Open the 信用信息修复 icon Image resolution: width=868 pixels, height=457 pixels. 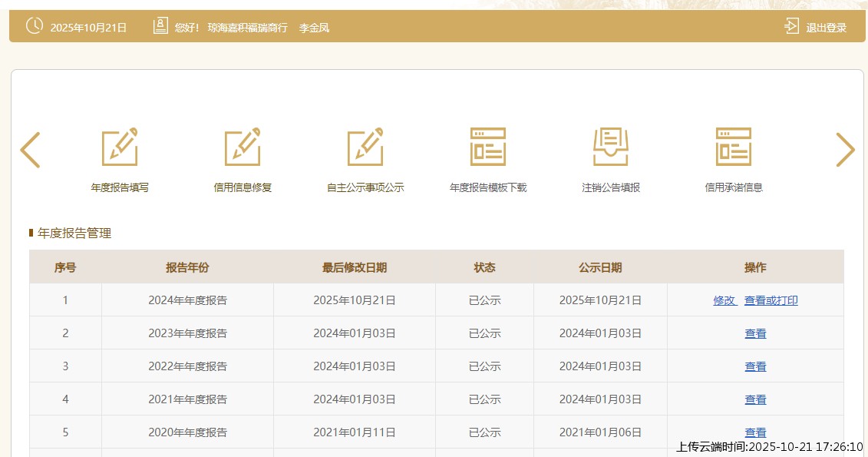pyautogui.click(x=243, y=147)
